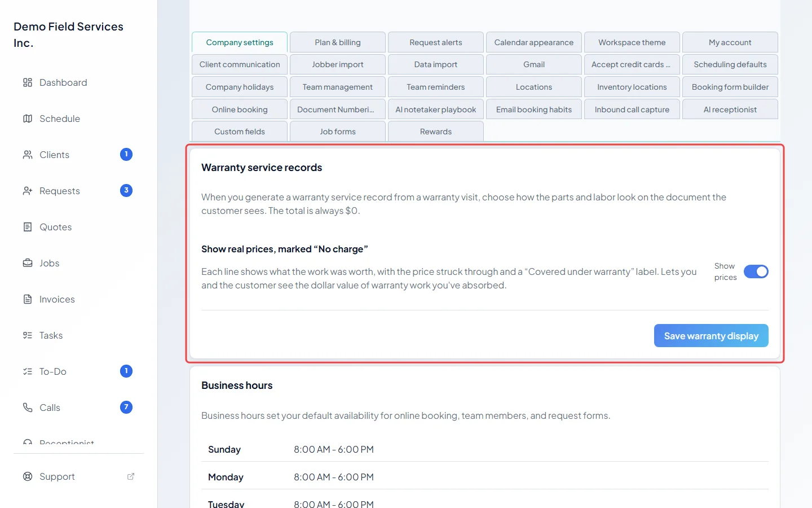Viewport: 812px width, 508px height.
Task: Click the Requests badge showing 3
Action: (126, 190)
